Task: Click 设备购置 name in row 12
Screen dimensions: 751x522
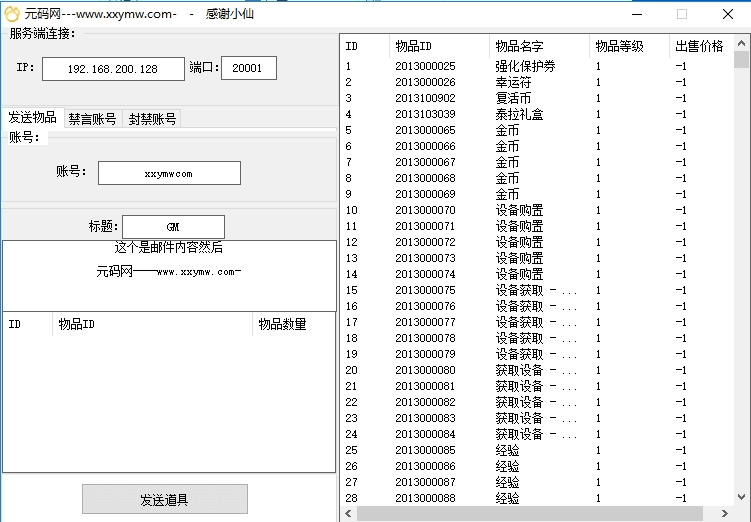Action: 519,242
